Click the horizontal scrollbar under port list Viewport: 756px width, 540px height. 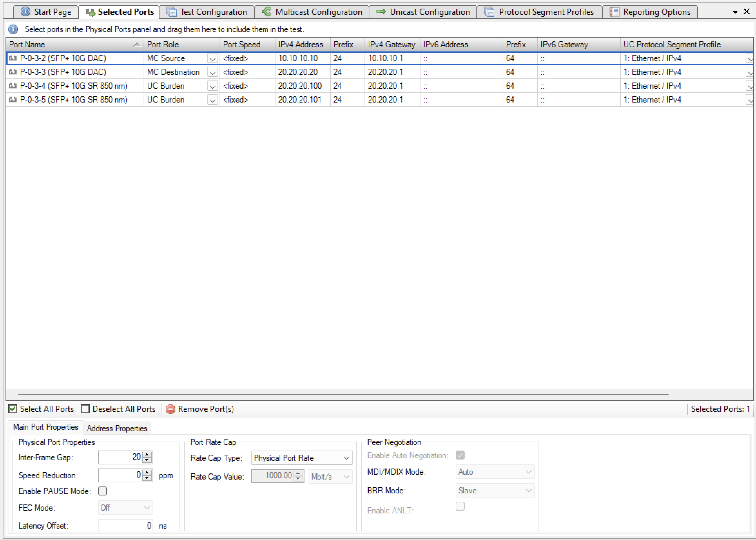343,394
